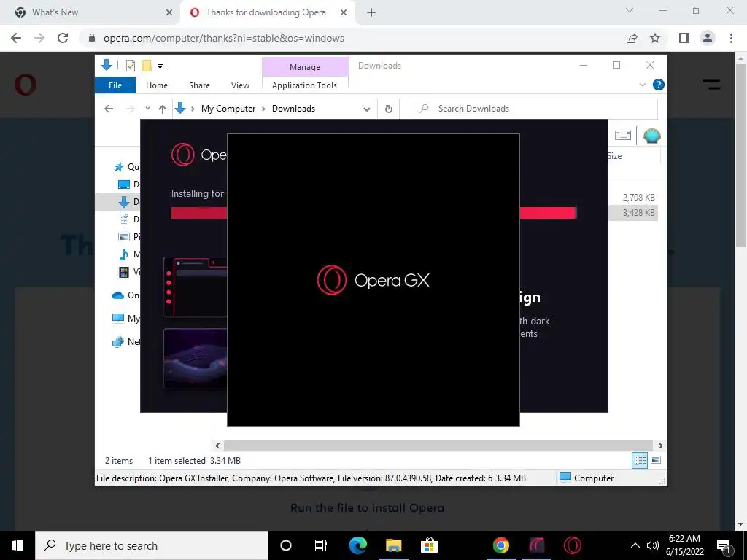Open Chrome side panel icon
747x560 pixels.
[x=684, y=38]
